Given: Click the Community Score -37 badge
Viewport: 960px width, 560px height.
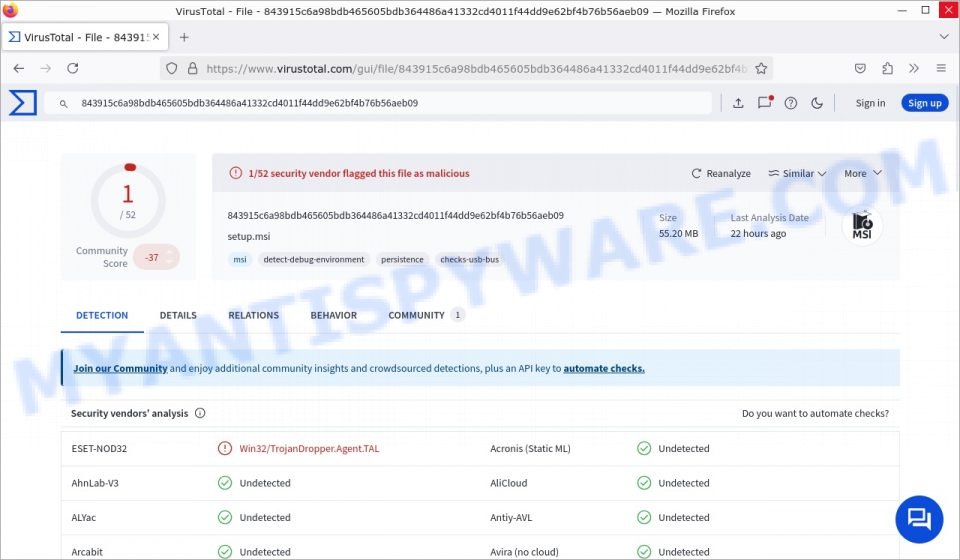Looking at the screenshot, I should tap(156, 257).
